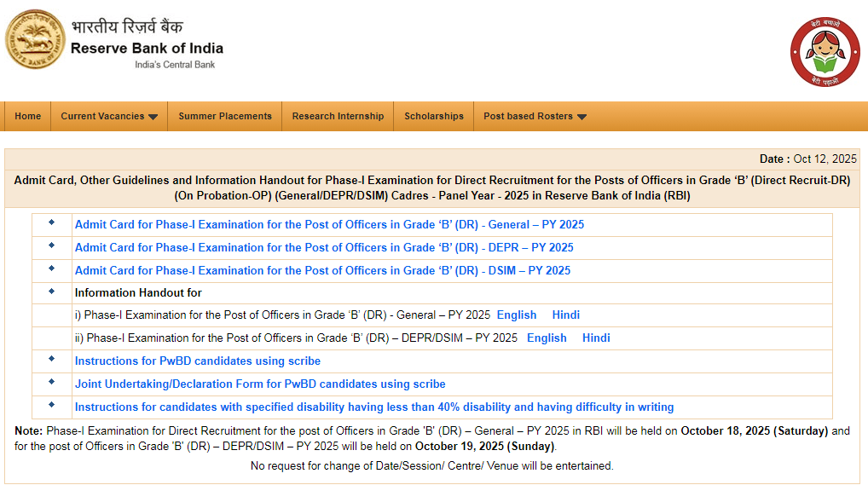The width and height of the screenshot is (868, 485).
Task: Expand the Current Vacancies dropdown arrow
Action: (153, 117)
